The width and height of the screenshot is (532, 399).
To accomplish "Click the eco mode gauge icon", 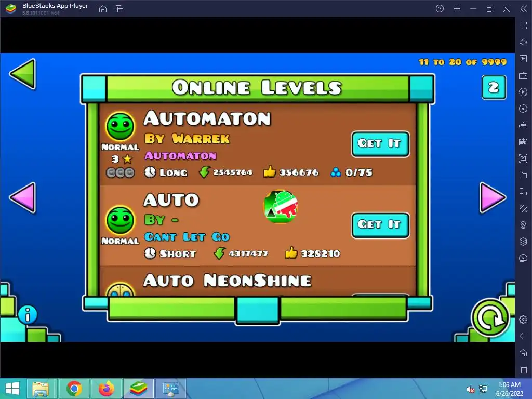I will click(x=523, y=258).
